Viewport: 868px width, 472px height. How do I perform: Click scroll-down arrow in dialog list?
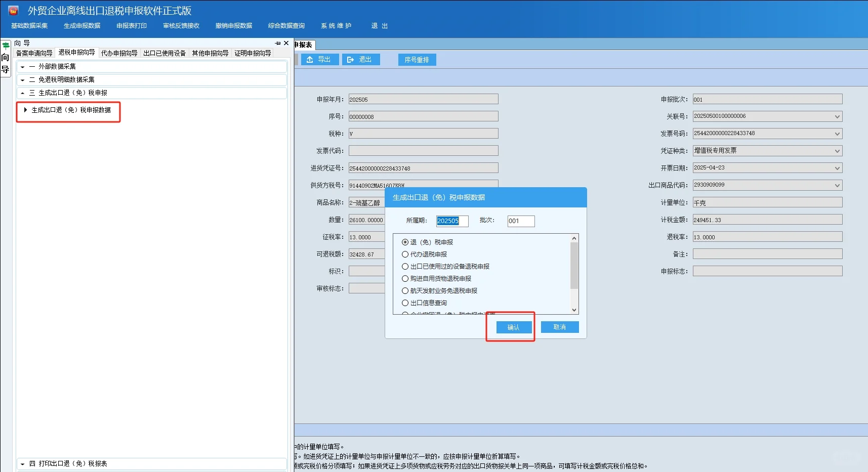point(574,310)
